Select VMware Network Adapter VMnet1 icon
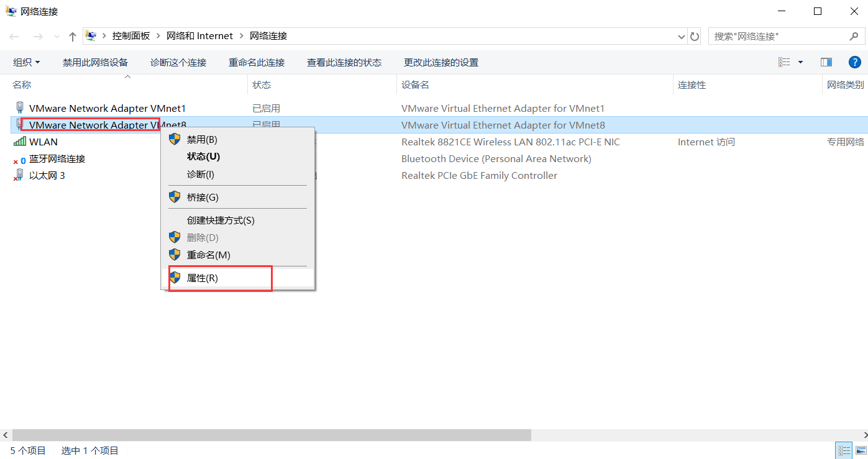Image resolution: width=868 pixels, height=459 pixels. (x=19, y=108)
